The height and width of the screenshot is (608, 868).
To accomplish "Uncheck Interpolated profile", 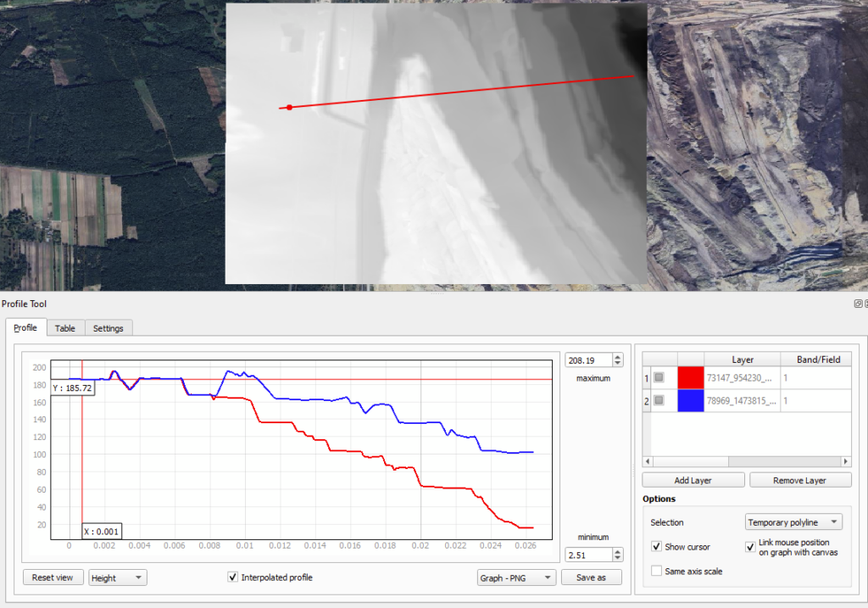I will (x=233, y=577).
